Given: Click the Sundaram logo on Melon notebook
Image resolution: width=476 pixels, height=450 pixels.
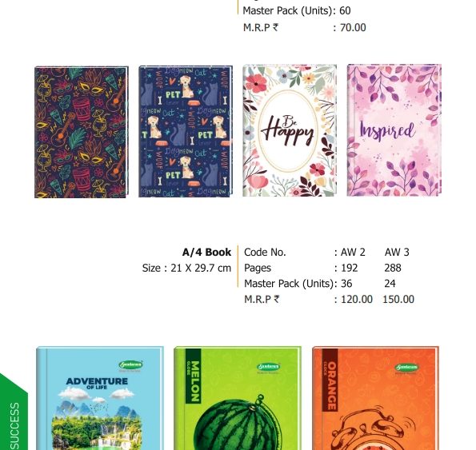Looking at the screenshot, I should (269, 368).
